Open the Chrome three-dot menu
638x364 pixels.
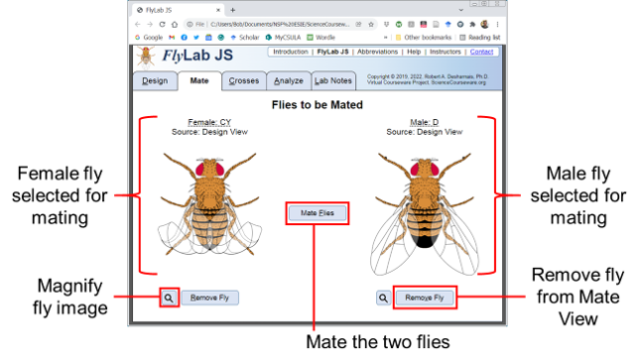(497, 25)
